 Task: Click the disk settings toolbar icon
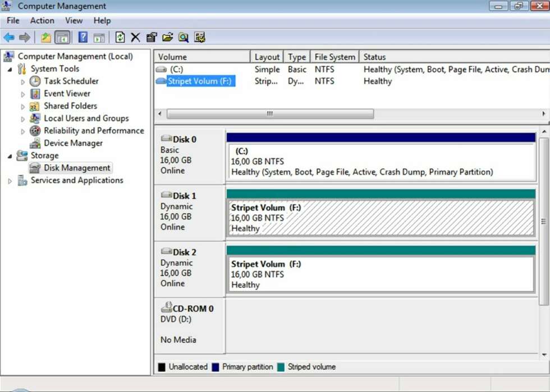tap(200, 37)
